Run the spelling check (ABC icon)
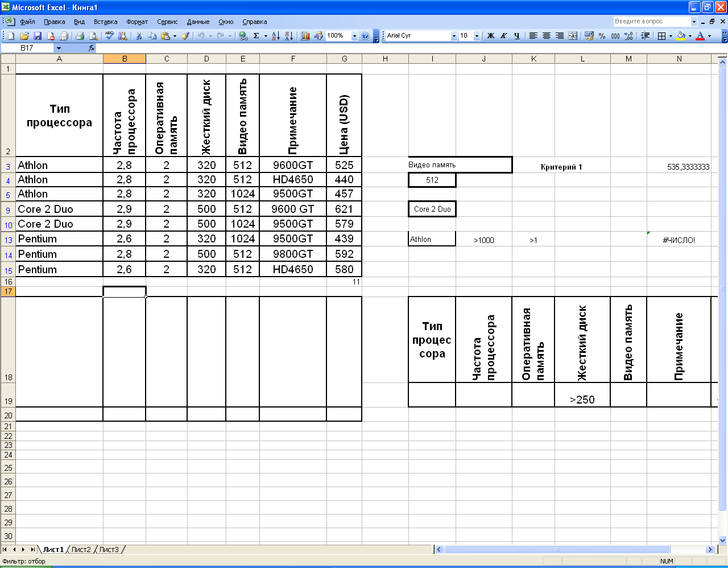728x568 pixels. tap(109, 36)
